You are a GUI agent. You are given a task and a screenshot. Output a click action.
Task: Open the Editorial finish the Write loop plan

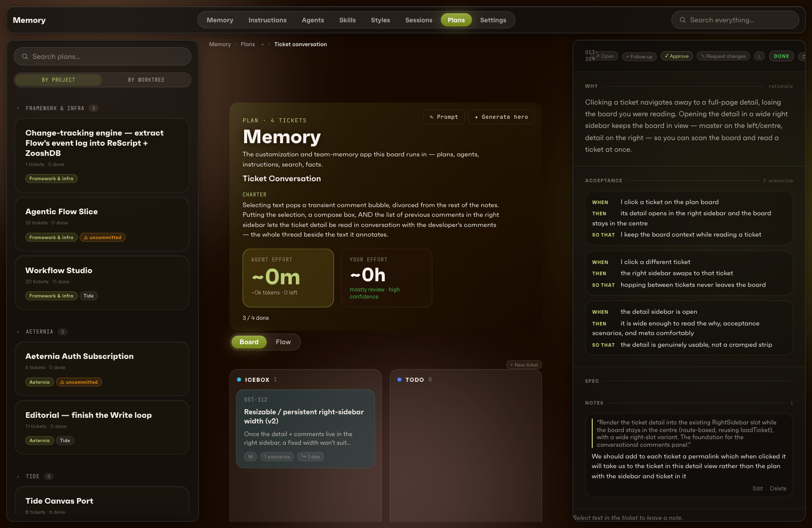102,427
